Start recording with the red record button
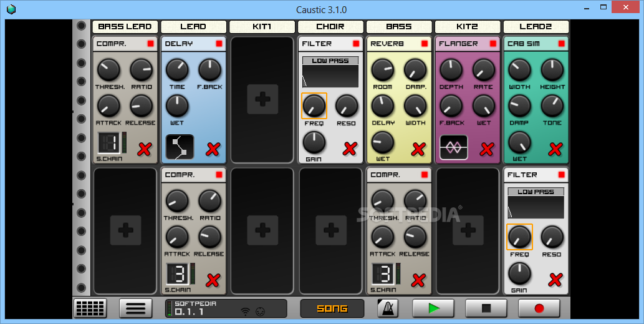Viewport: 644px width, 324px height. point(539,308)
